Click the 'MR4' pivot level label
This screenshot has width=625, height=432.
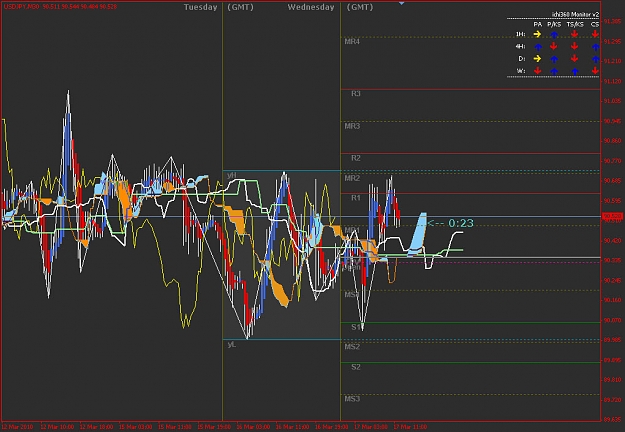[x=352, y=41]
